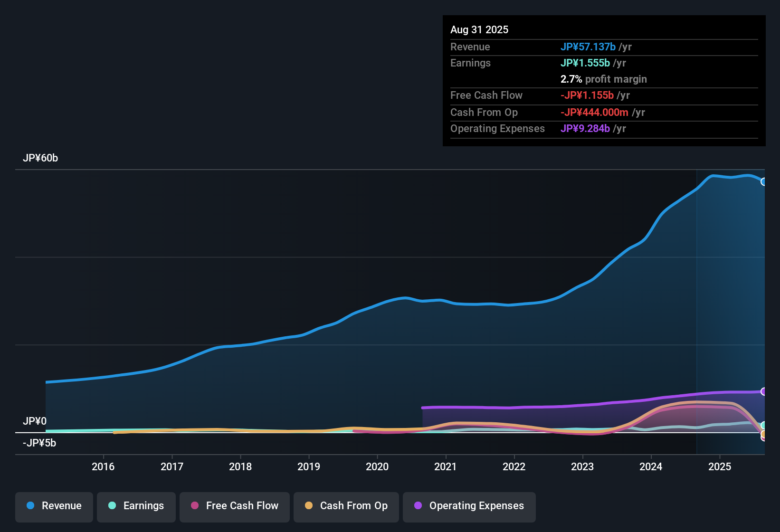
Task: Click the revenue peak near 2025
Action: (715, 176)
